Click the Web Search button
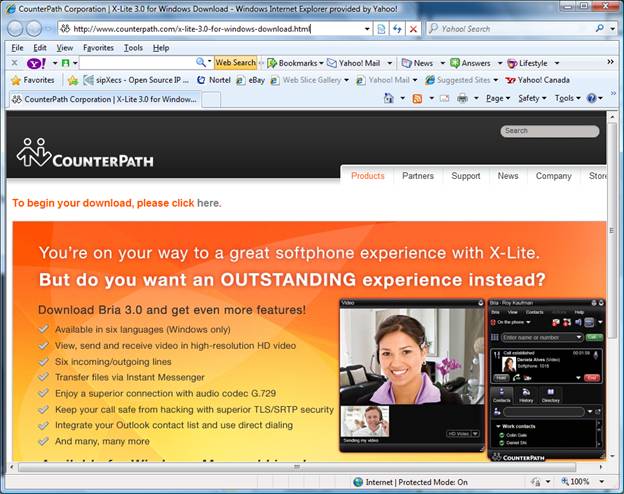The width and height of the screenshot is (624, 494). tap(236, 62)
